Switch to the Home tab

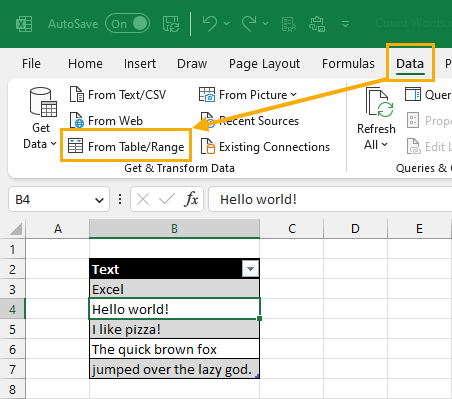[85, 63]
